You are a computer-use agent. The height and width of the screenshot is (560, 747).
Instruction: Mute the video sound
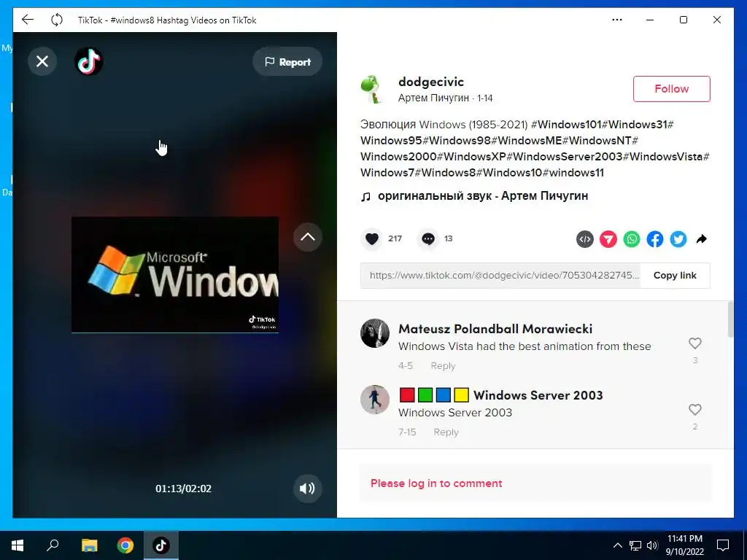[307, 488]
